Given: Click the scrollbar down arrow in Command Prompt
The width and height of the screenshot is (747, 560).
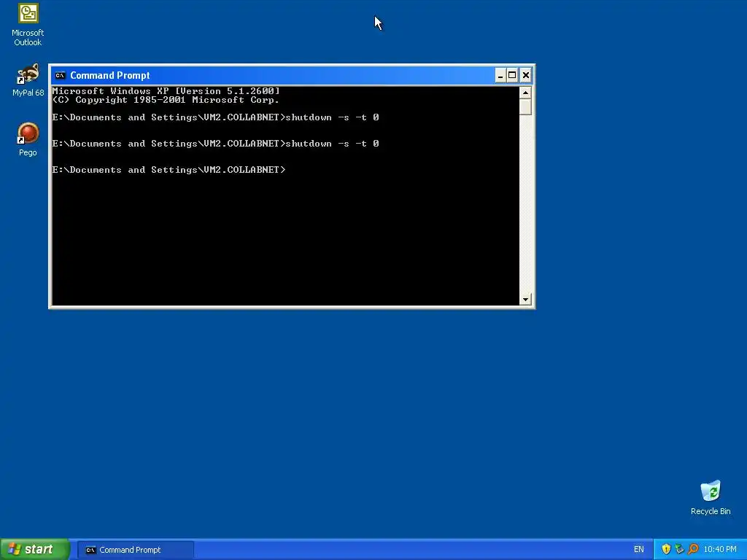Looking at the screenshot, I should click(x=525, y=299).
